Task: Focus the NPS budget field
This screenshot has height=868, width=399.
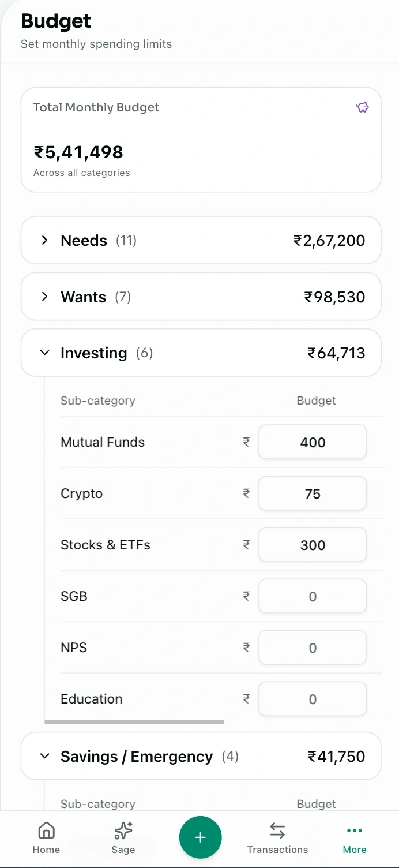Action: 313,648
